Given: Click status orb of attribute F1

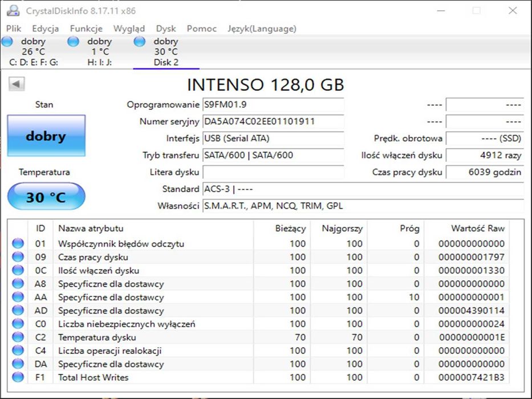Looking at the screenshot, I should pyautogui.click(x=18, y=377).
